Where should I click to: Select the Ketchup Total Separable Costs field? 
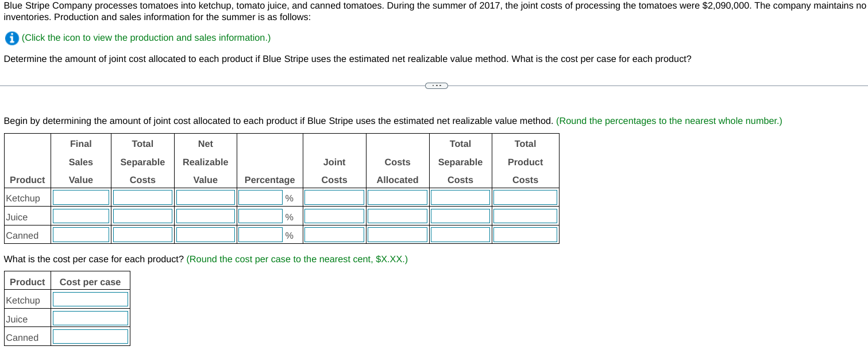pyautogui.click(x=142, y=197)
